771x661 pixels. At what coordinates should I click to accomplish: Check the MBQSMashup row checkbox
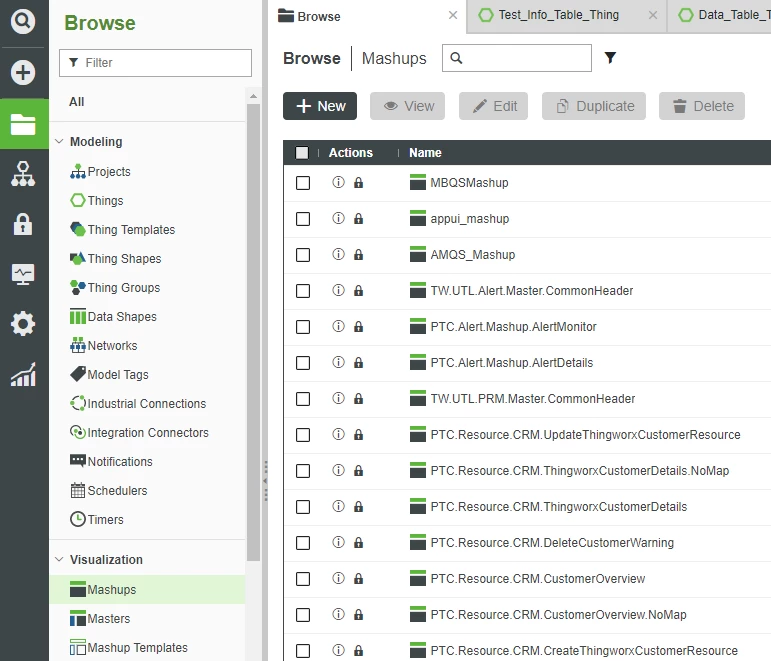(x=303, y=183)
